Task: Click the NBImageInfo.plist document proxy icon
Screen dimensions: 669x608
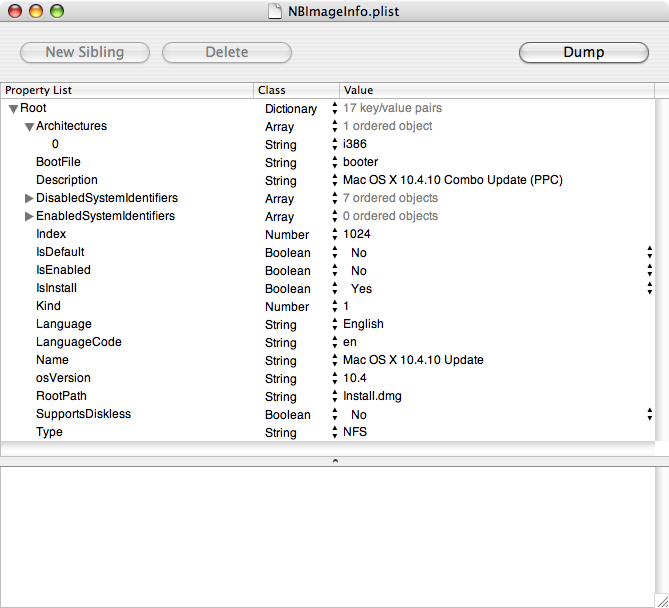Action: point(275,11)
